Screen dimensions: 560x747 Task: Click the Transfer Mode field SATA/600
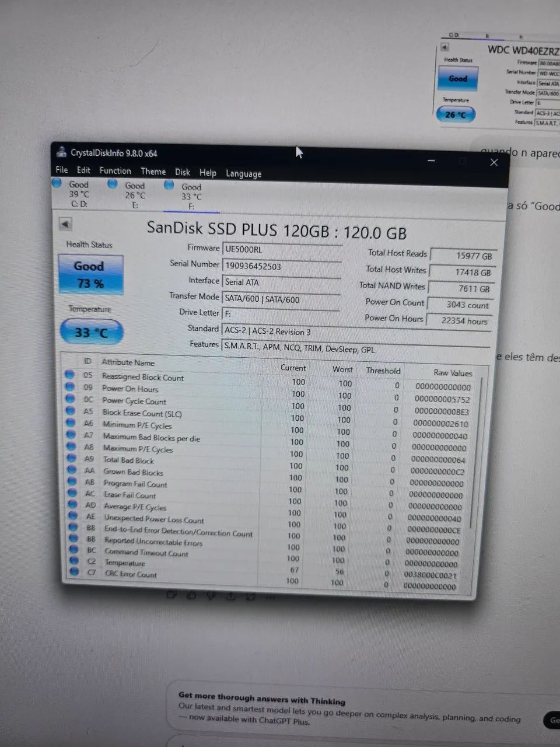281,299
